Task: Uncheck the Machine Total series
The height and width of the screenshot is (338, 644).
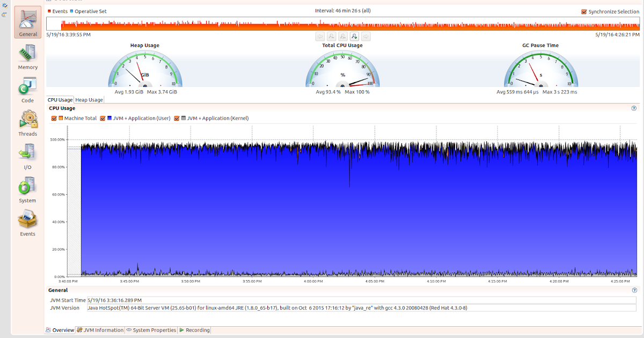Action: pyautogui.click(x=54, y=117)
